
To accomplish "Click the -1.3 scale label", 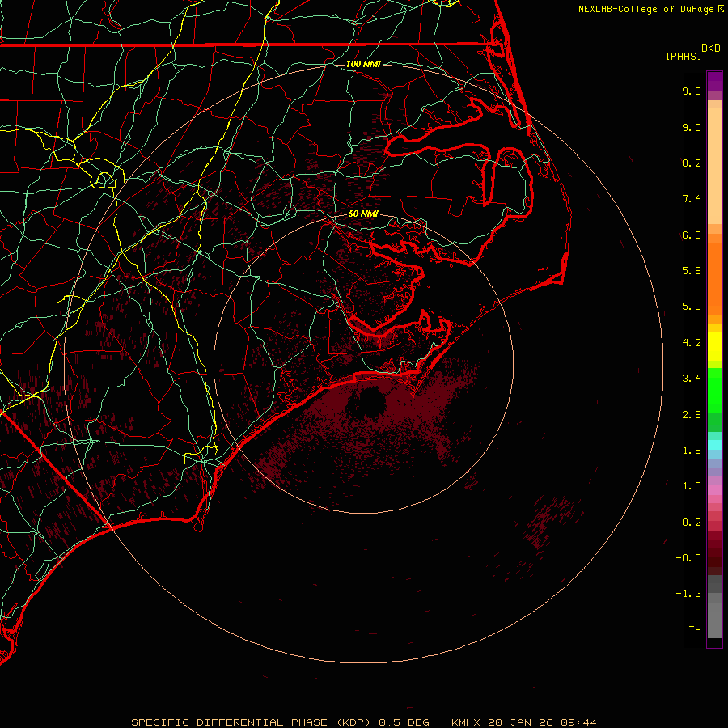I will [688, 594].
